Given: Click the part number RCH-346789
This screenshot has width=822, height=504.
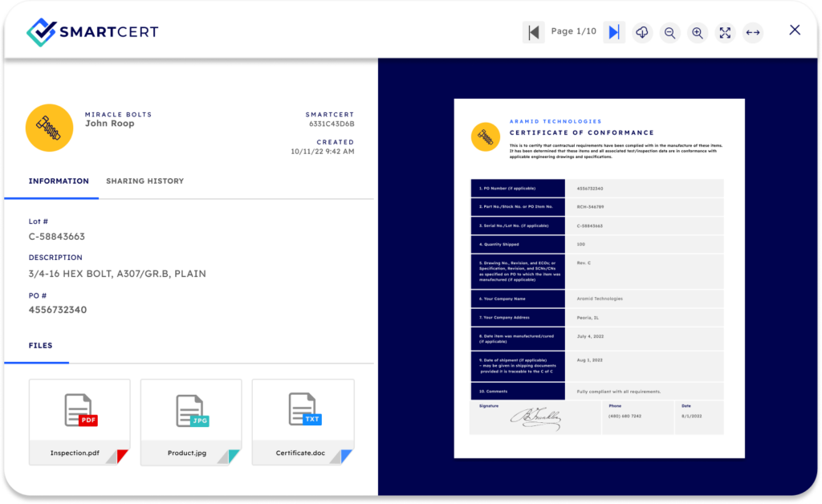Looking at the screenshot, I should click(x=590, y=207).
